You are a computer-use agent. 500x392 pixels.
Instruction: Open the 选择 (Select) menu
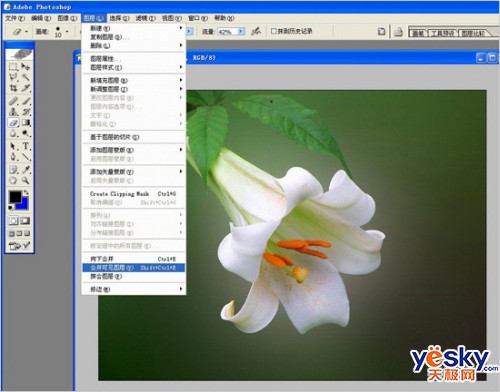[x=119, y=18]
